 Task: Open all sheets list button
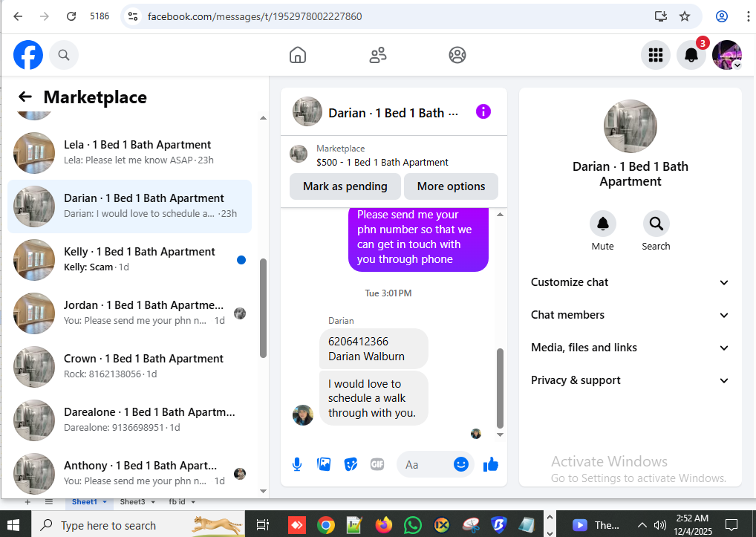[x=49, y=502]
